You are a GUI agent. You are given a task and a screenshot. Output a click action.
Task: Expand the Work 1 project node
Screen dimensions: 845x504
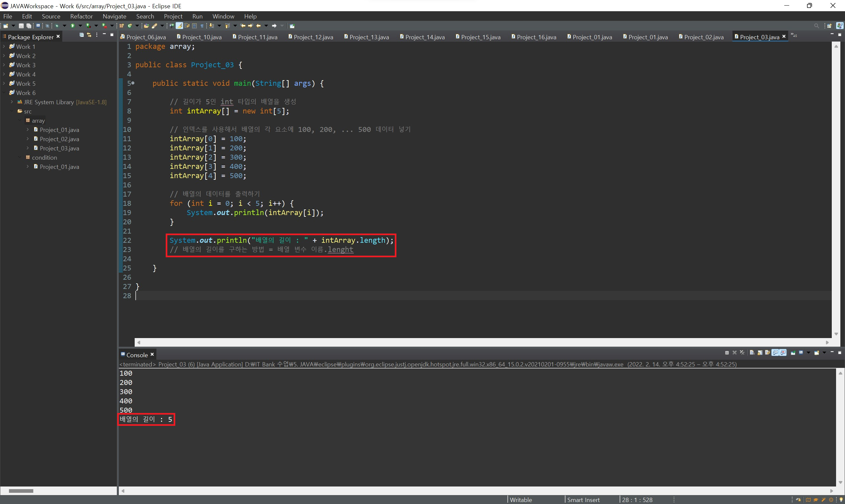(4, 47)
